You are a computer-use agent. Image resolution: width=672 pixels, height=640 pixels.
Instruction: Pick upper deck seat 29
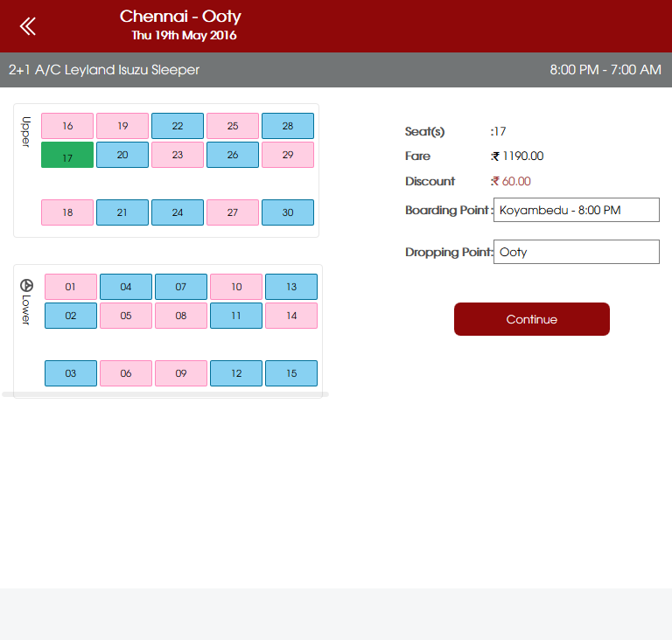[288, 155]
